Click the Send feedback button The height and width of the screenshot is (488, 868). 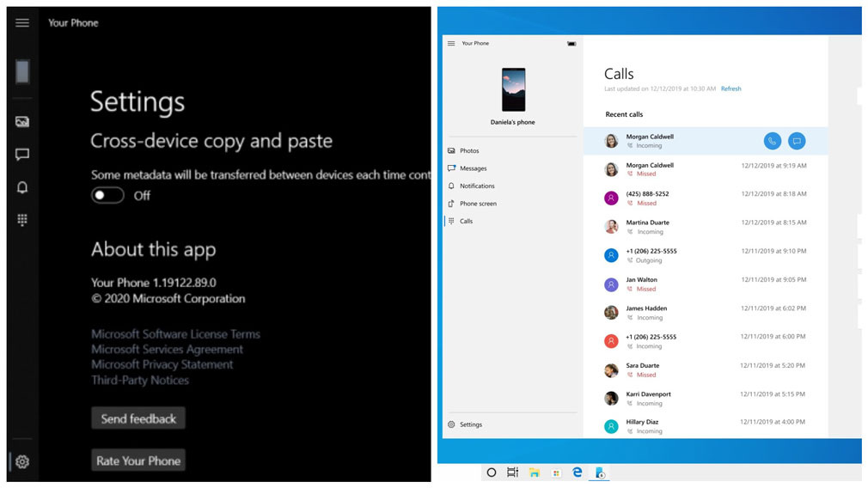click(138, 418)
